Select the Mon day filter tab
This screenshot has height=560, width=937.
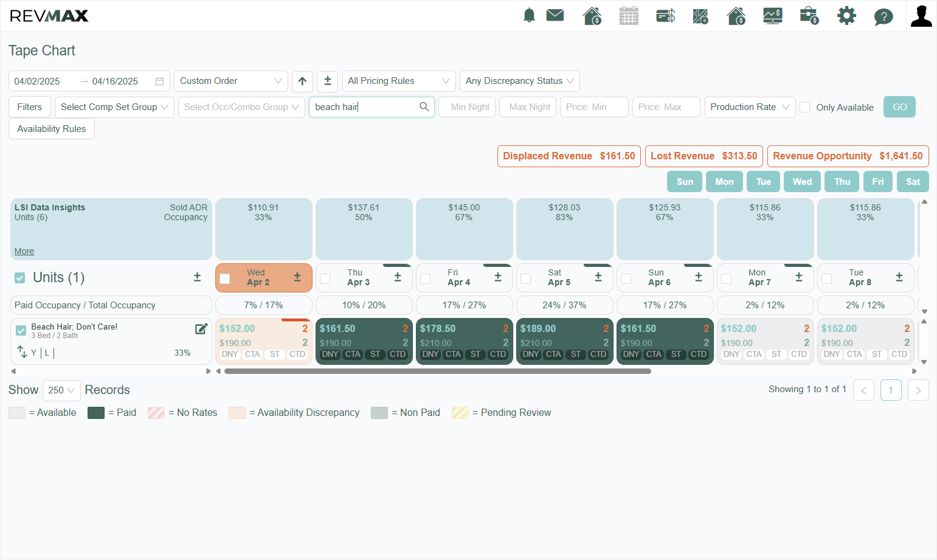pyautogui.click(x=724, y=182)
